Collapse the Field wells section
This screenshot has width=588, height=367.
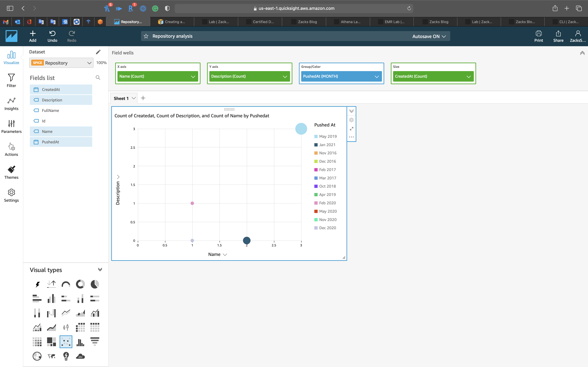tap(582, 53)
